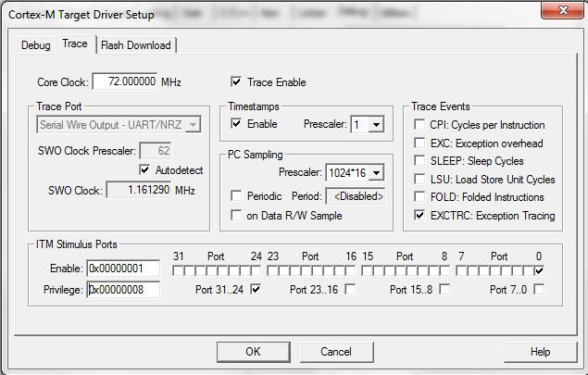Viewport: 588px width, 375px height.
Task: Click the Period Disabled field
Action: (x=356, y=196)
